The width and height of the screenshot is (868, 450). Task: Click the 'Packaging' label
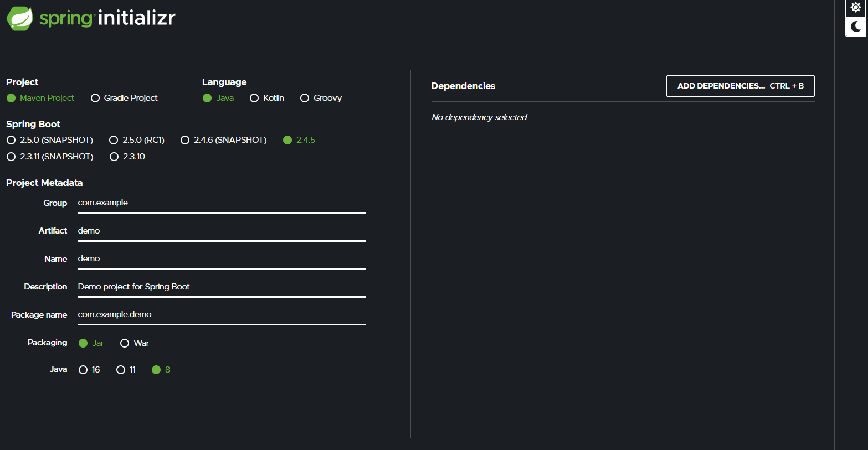pos(48,343)
